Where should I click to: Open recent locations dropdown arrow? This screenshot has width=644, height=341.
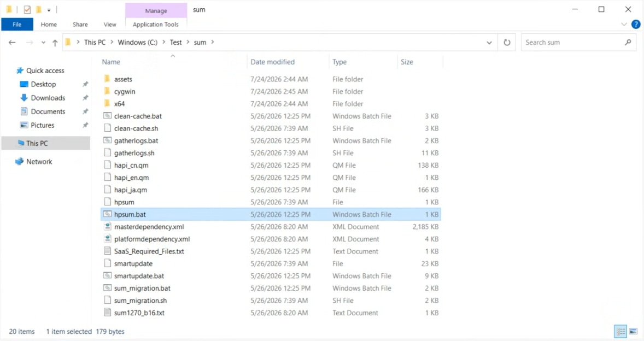[43, 42]
